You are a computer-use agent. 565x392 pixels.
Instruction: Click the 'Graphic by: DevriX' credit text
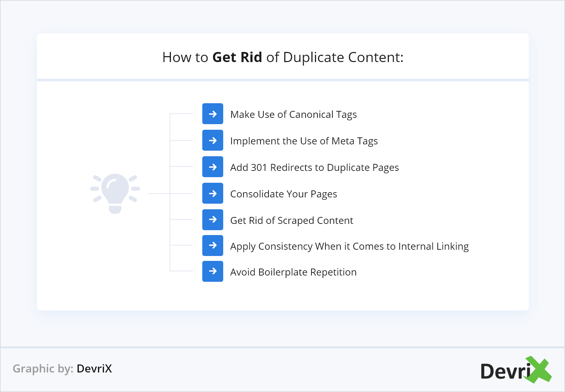coord(62,369)
